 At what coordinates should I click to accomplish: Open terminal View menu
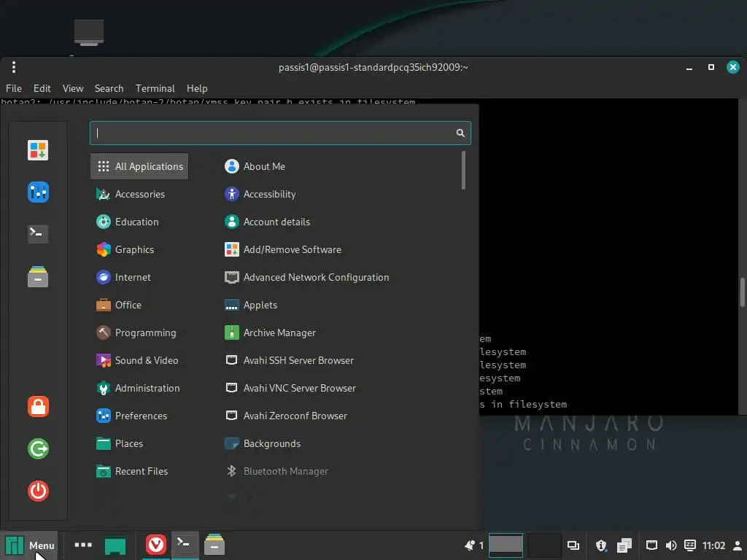[73, 88]
